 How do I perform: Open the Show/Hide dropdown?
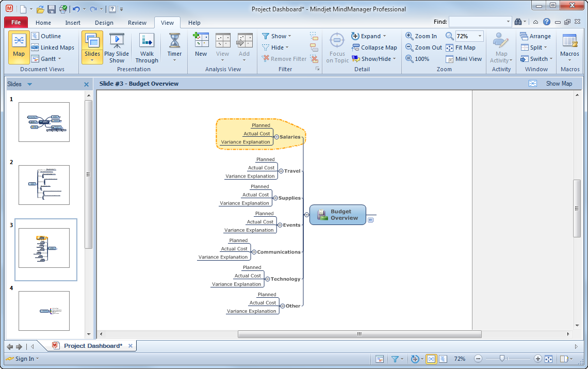[373, 58]
